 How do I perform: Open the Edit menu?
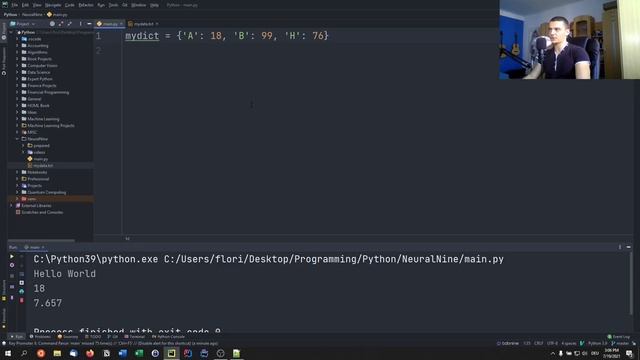click(x=25, y=5)
